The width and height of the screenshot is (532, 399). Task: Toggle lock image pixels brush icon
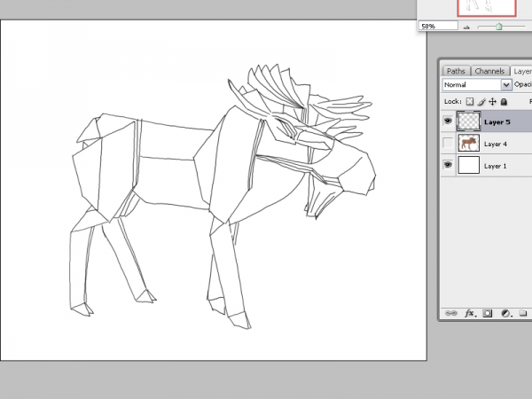click(481, 101)
